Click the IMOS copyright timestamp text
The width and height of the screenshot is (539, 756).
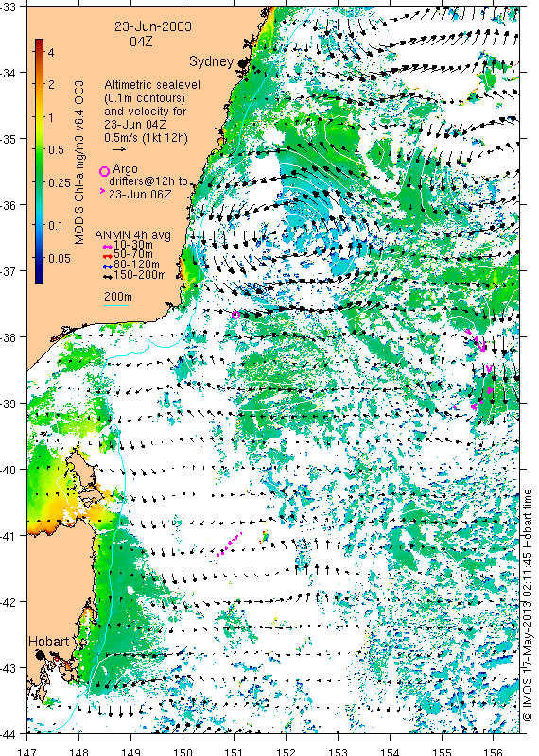coord(528,605)
